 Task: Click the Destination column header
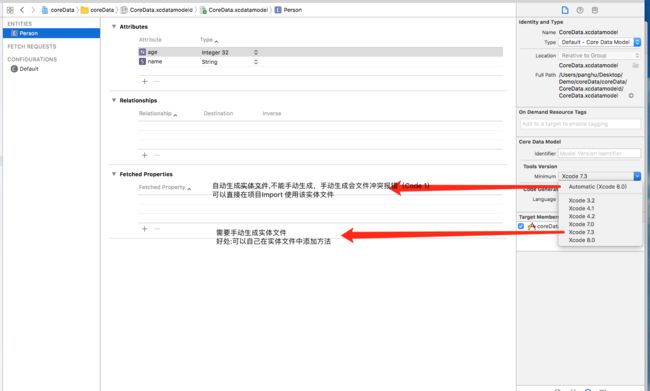click(x=218, y=114)
